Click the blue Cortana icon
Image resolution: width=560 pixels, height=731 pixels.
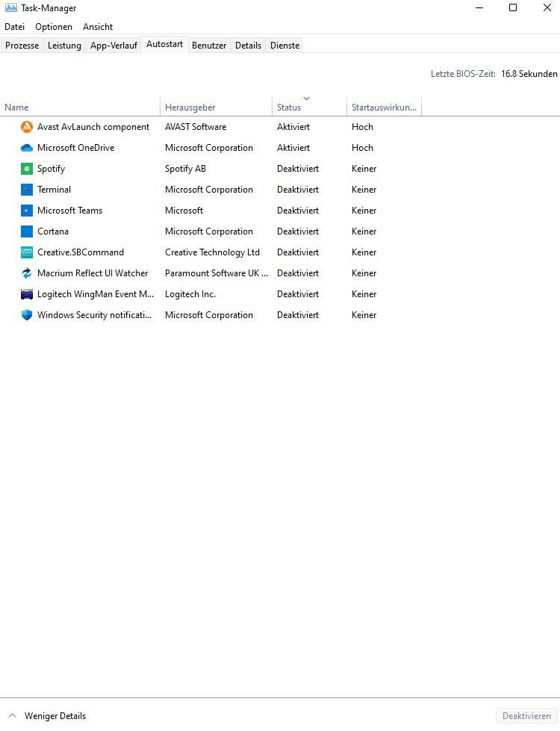27,231
